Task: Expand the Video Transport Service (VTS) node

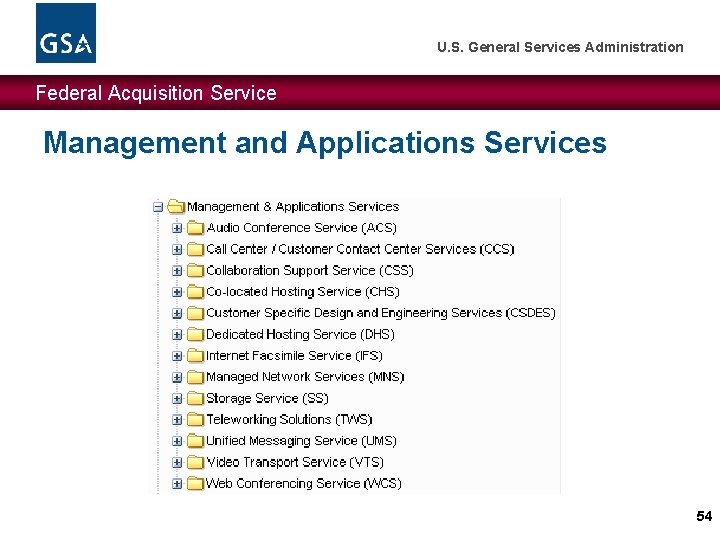Action: pyautogui.click(x=177, y=462)
